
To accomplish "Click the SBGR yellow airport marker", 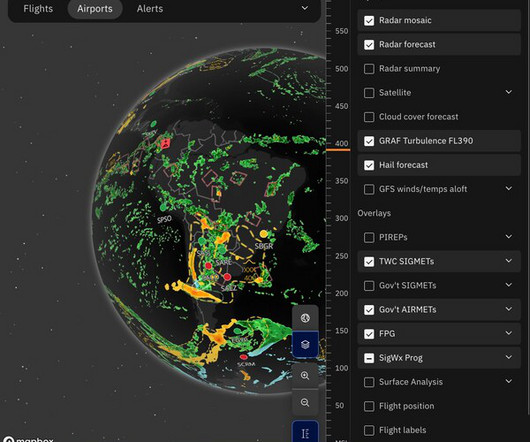I will coord(264,234).
